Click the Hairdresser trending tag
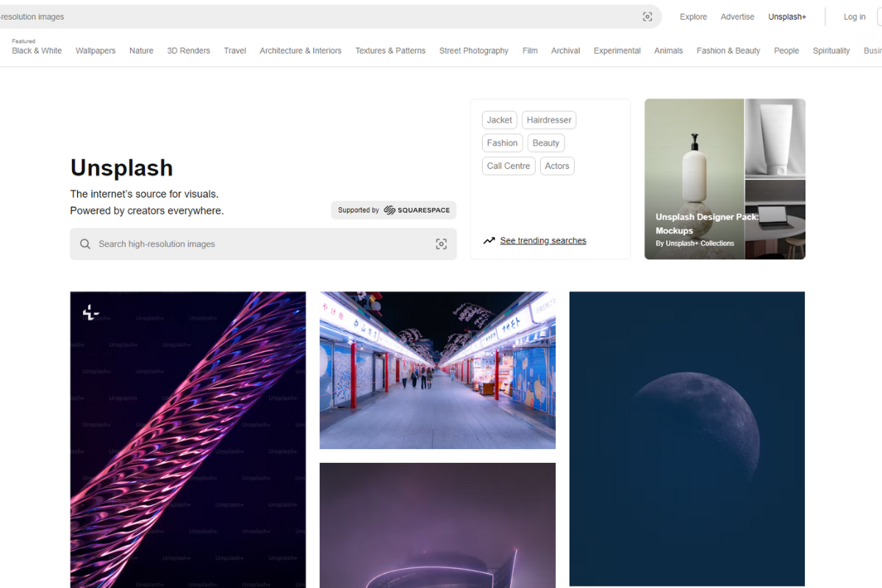 (x=549, y=120)
